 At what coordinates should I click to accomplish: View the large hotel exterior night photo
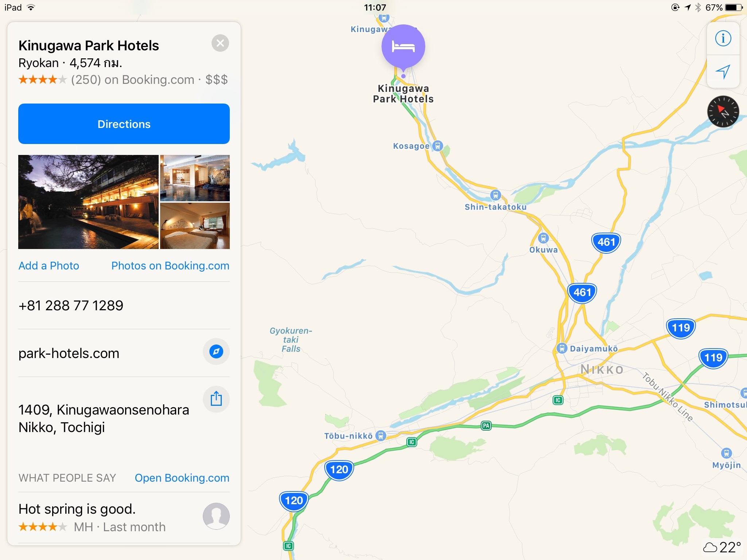click(88, 202)
